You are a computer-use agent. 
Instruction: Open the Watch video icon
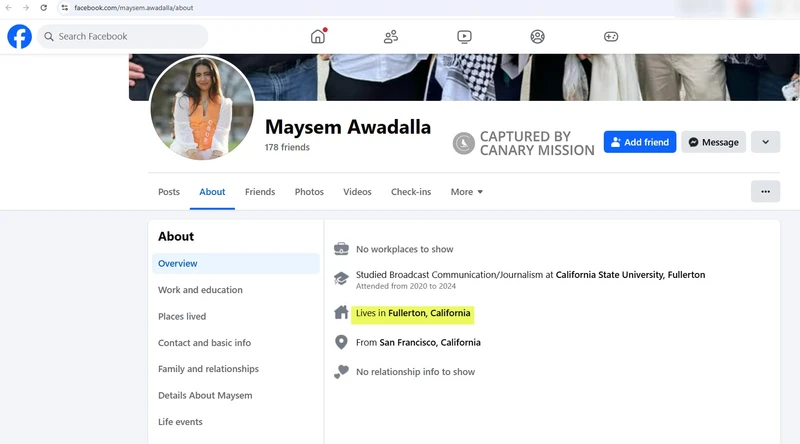point(464,37)
